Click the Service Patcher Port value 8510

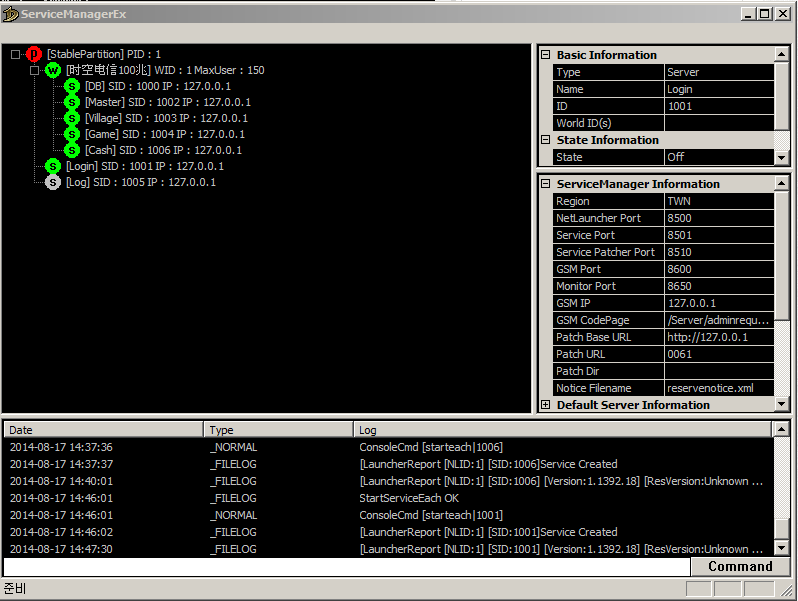pos(719,252)
